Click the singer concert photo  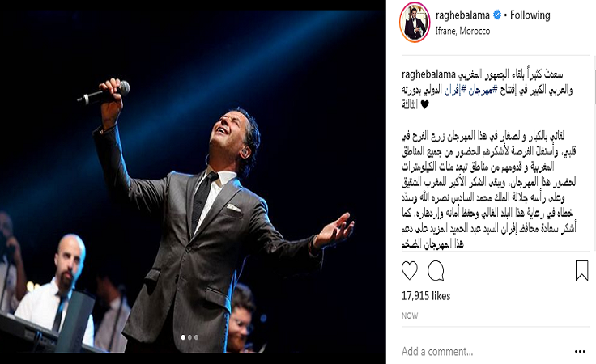click(x=193, y=181)
